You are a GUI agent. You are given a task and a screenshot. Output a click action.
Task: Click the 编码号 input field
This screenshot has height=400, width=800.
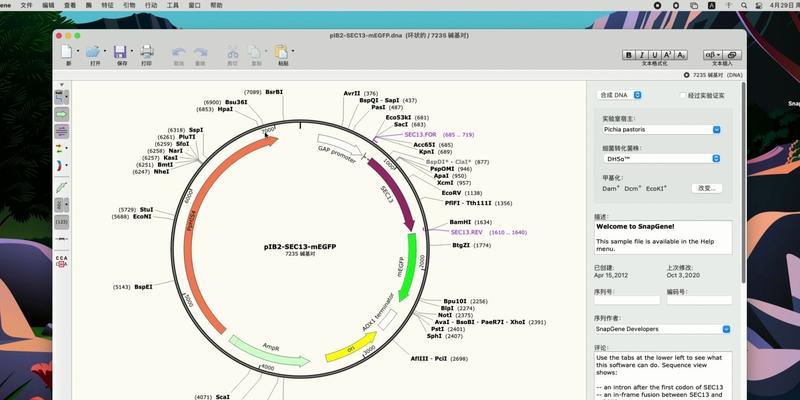click(x=699, y=300)
